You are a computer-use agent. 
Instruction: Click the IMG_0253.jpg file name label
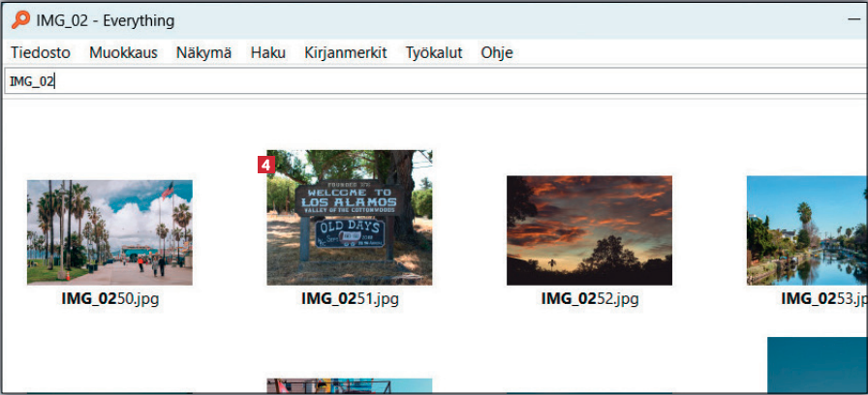(x=823, y=299)
